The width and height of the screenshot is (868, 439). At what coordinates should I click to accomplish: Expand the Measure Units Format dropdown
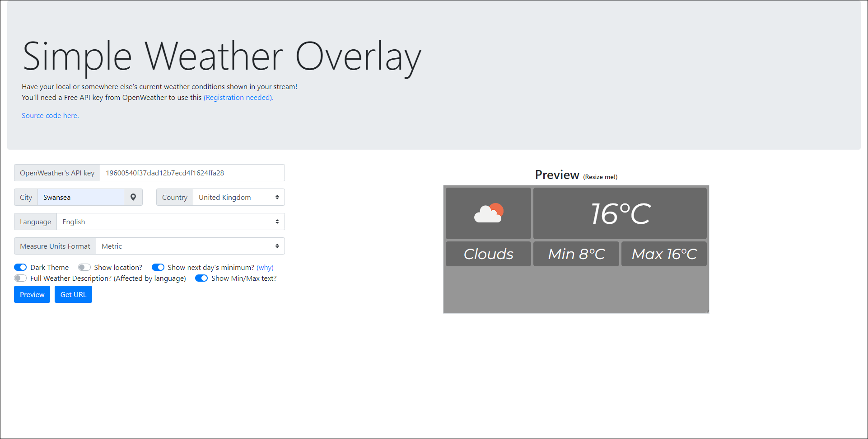point(190,246)
